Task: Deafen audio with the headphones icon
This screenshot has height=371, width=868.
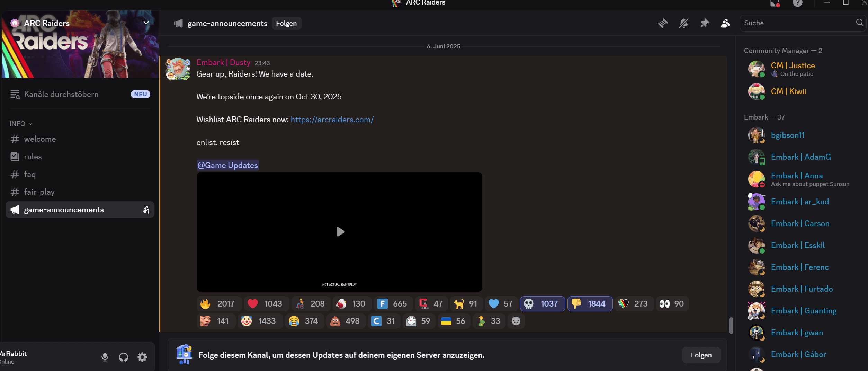Action: click(x=124, y=357)
